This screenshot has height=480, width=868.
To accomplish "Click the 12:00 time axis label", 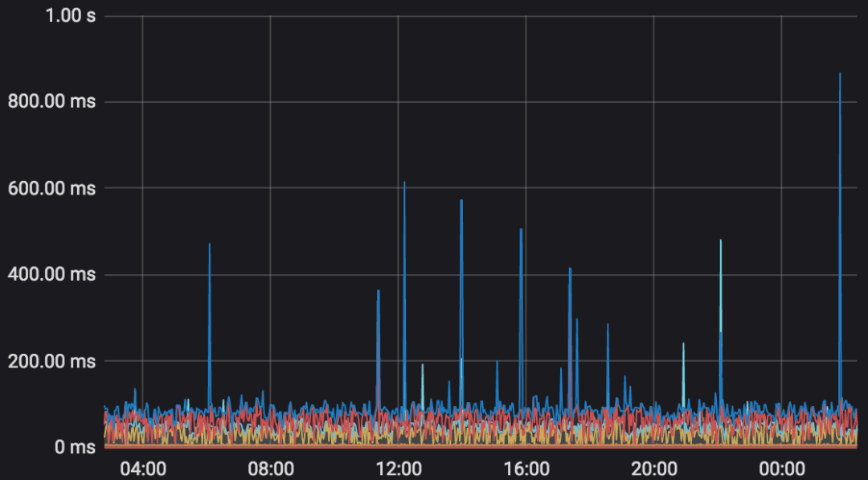I will click(399, 470).
